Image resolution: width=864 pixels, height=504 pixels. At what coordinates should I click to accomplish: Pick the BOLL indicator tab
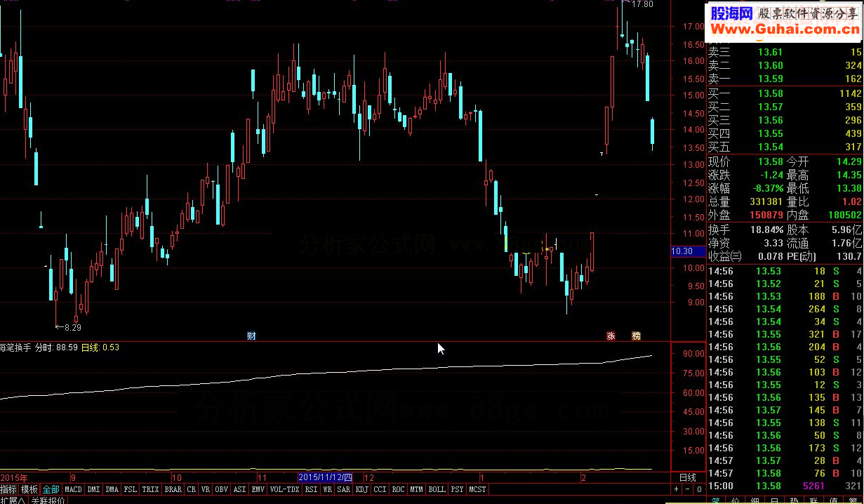pyautogui.click(x=437, y=489)
